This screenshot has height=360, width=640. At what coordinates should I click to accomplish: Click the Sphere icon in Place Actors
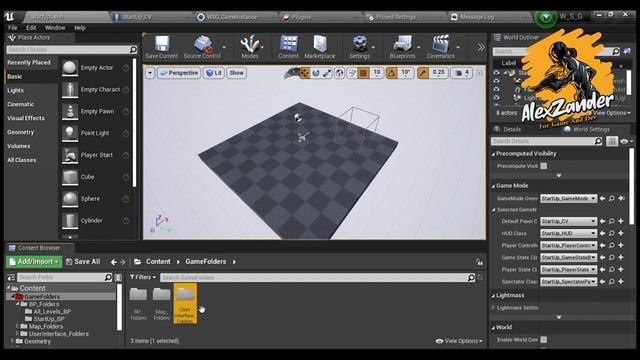(x=70, y=199)
